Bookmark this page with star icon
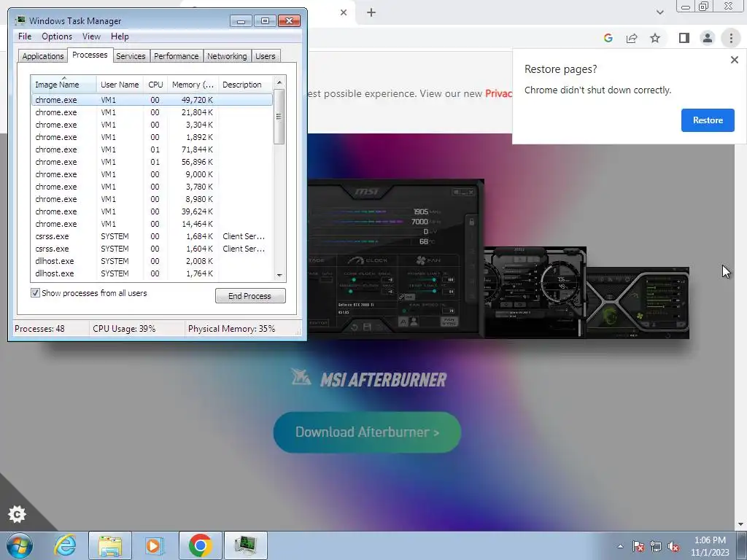Viewport: 747px width, 560px height. 655,38
